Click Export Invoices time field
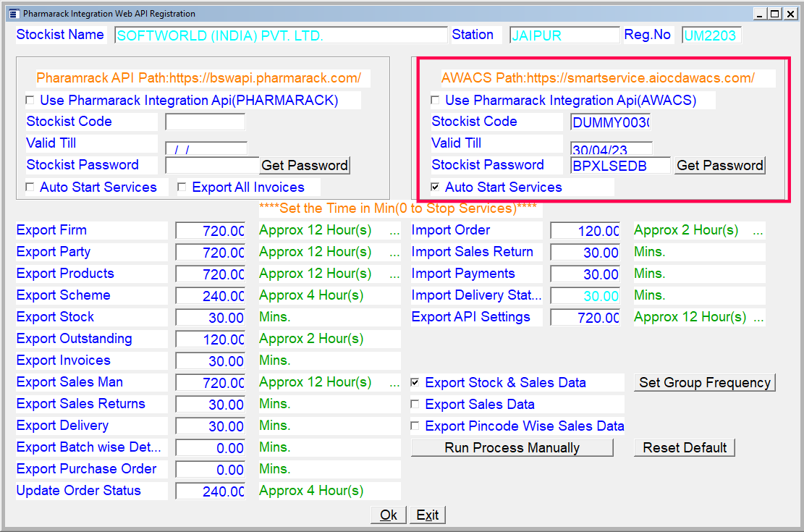804x532 pixels. coord(211,361)
